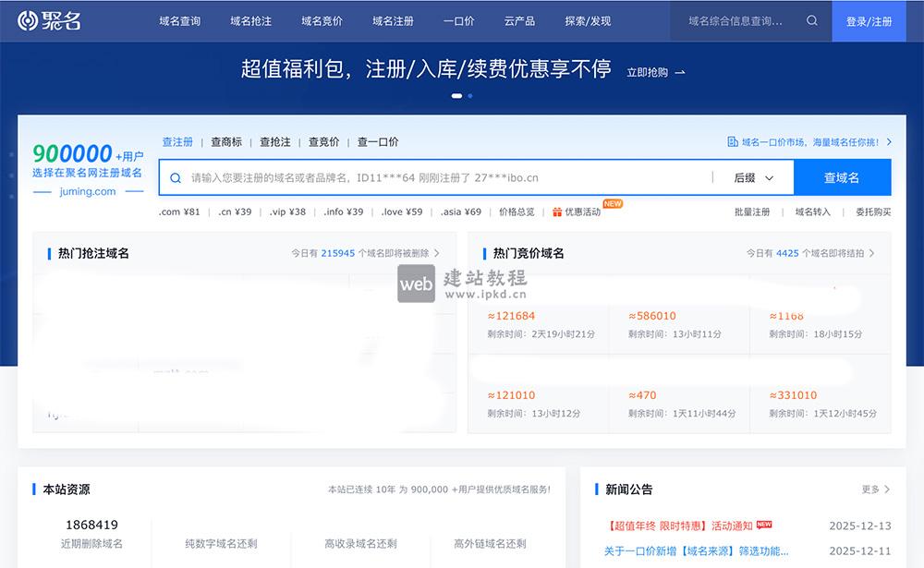The image size is (924, 568).
Task: Switch to 查竞价 search mode
Action: 322,141
